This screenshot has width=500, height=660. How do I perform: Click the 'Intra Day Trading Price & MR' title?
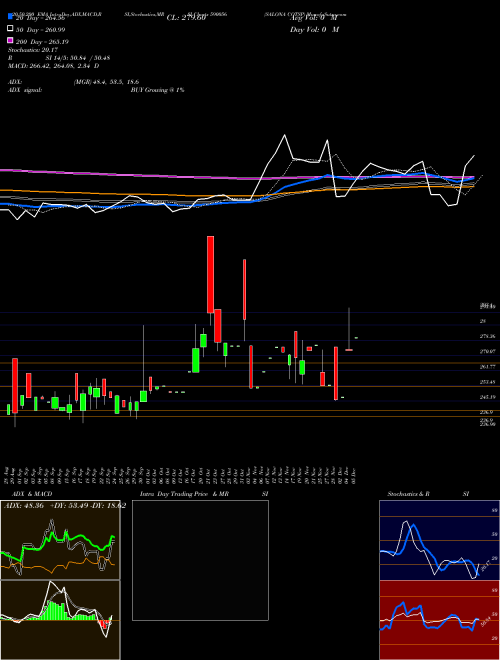(x=184, y=494)
